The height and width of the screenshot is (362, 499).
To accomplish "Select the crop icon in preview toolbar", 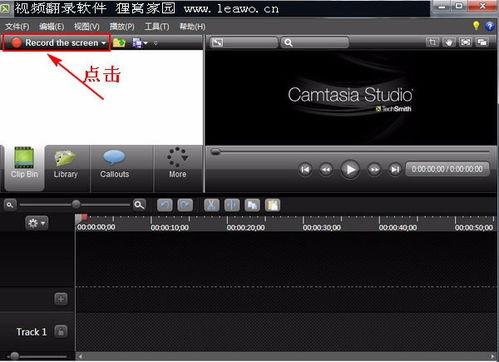I will coord(432,42).
